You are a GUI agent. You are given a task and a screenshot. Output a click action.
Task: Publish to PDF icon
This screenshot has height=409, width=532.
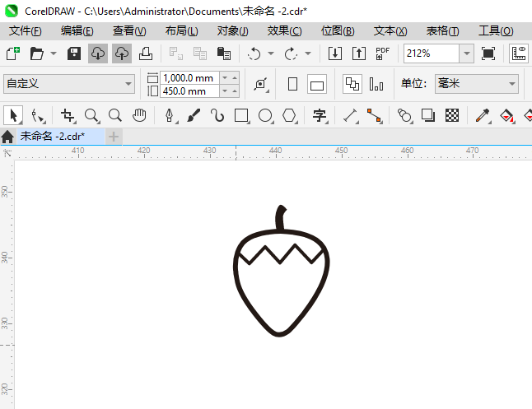(x=382, y=53)
